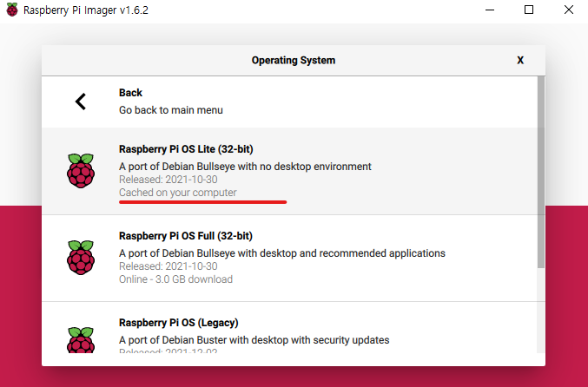
Task: Click the Raspberry Pi Imager title bar logo
Action: click(x=12, y=10)
